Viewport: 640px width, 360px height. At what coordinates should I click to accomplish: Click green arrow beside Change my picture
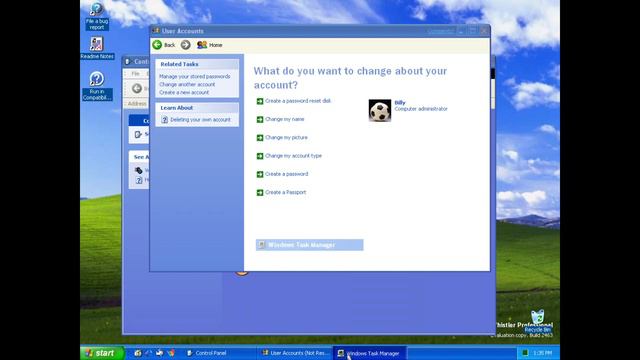point(260,138)
